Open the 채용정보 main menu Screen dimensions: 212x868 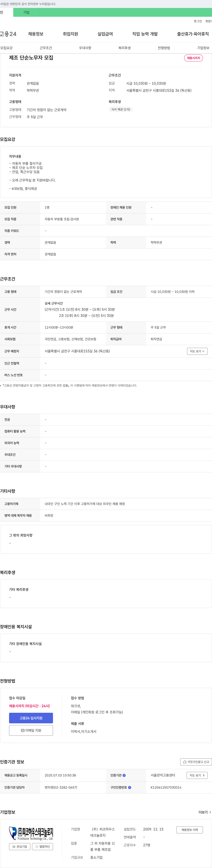36,34
